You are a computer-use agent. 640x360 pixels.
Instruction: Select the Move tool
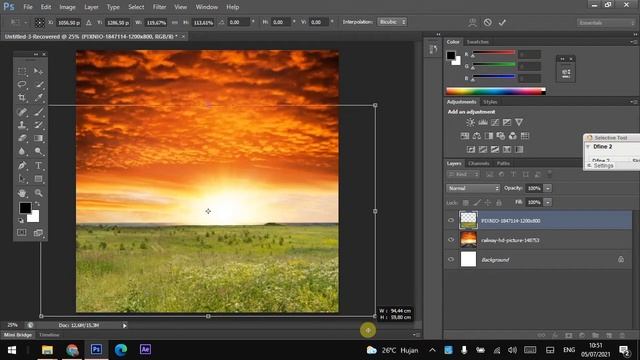pyautogui.click(x=38, y=71)
